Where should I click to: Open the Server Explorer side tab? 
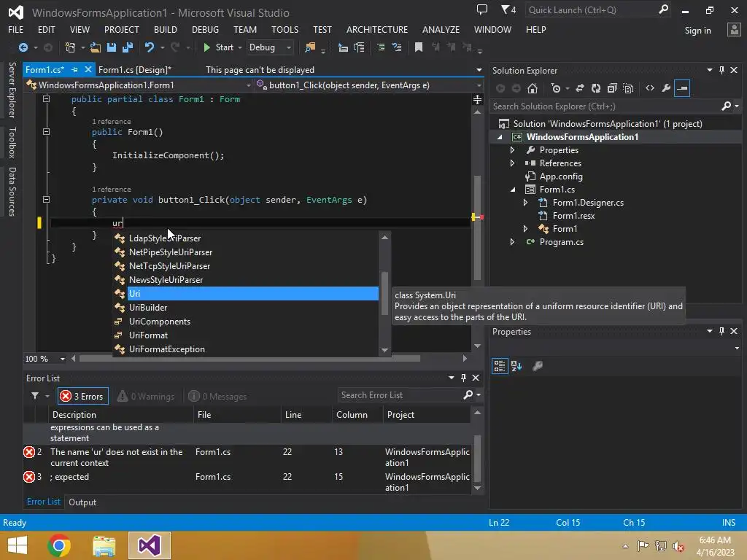12,90
